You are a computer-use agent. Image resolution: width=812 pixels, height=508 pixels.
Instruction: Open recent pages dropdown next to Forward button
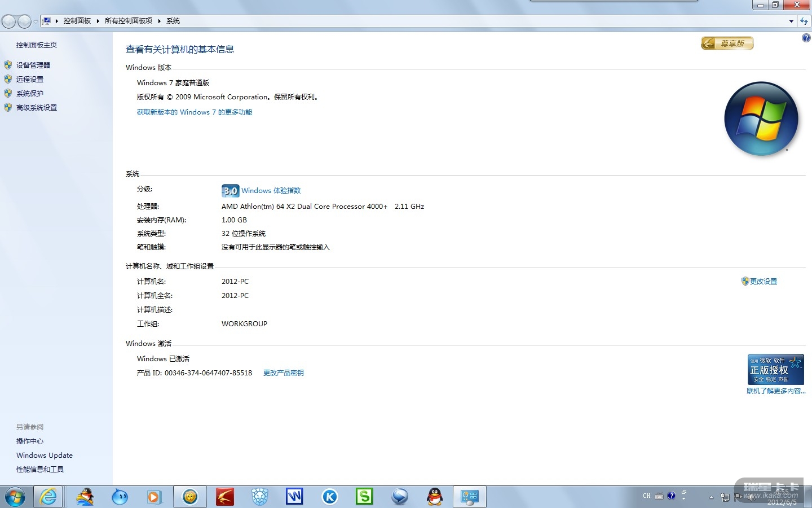36,22
